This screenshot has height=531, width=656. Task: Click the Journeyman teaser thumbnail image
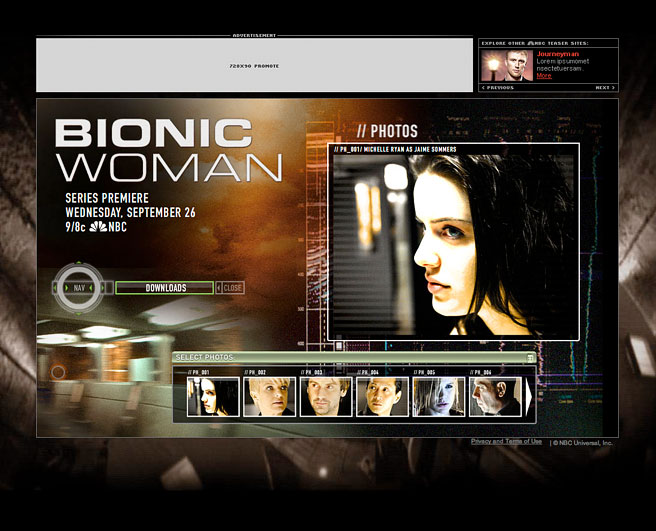tap(507, 65)
